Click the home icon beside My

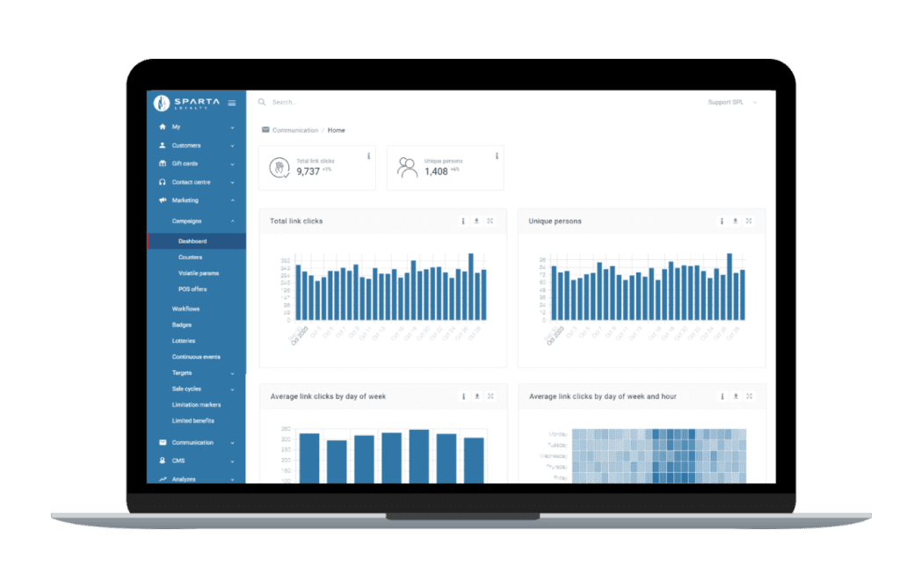tap(163, 127)
